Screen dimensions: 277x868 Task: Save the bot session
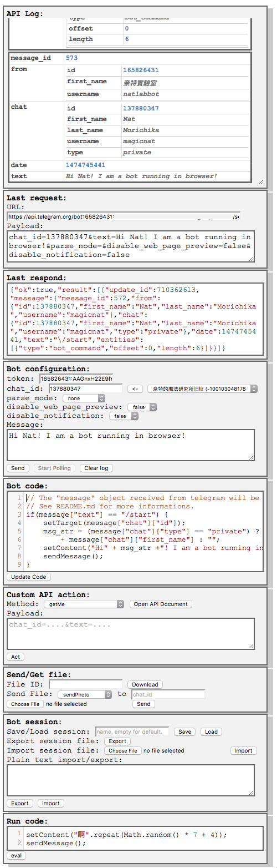click(184, 731)
